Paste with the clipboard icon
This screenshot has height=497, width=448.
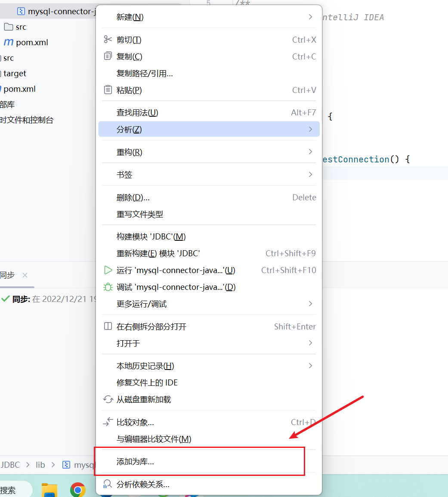point(107,90)
